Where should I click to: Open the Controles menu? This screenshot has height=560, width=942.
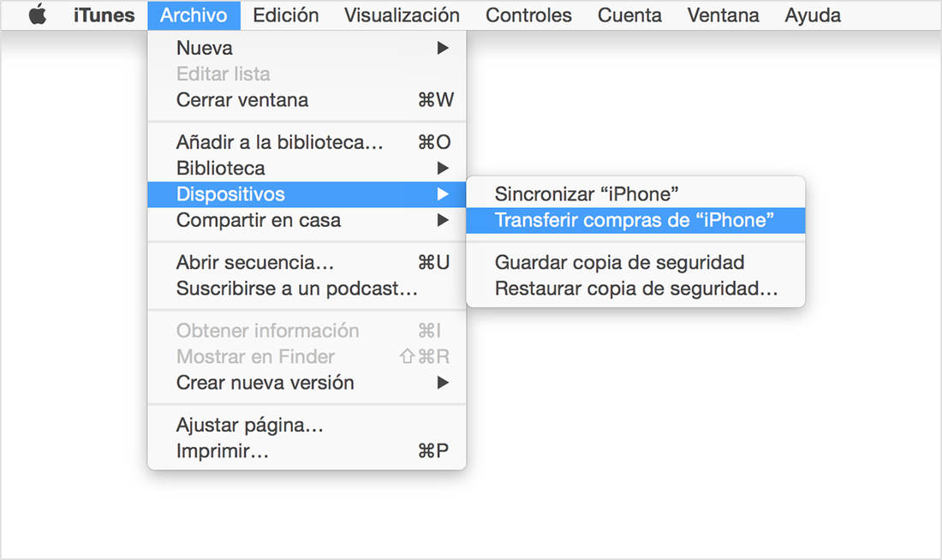[528, 15]
